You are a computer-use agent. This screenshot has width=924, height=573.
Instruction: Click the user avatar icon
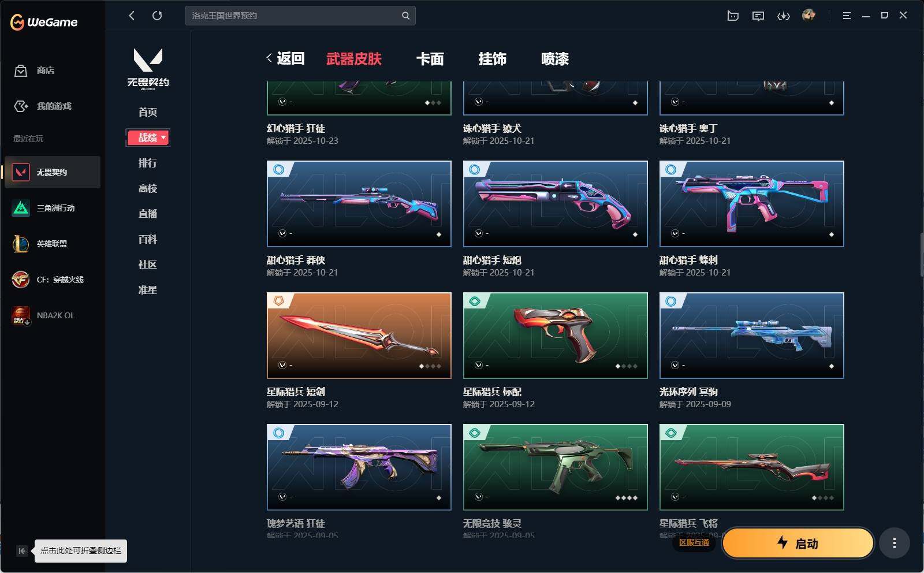point(808,15)
